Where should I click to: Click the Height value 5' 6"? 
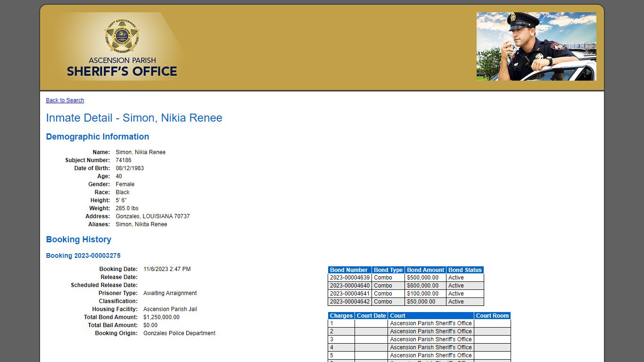pos(121,200)
